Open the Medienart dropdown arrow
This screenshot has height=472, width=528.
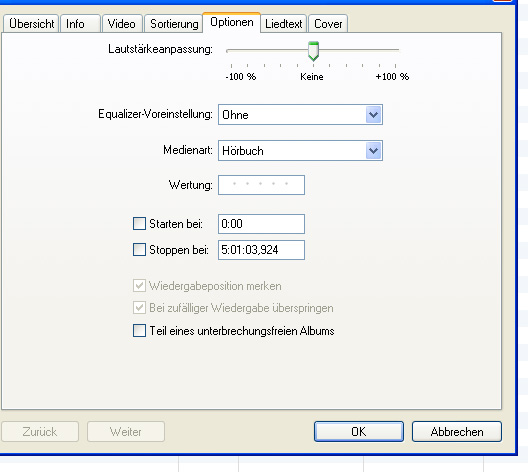click(x=373, y=150)
